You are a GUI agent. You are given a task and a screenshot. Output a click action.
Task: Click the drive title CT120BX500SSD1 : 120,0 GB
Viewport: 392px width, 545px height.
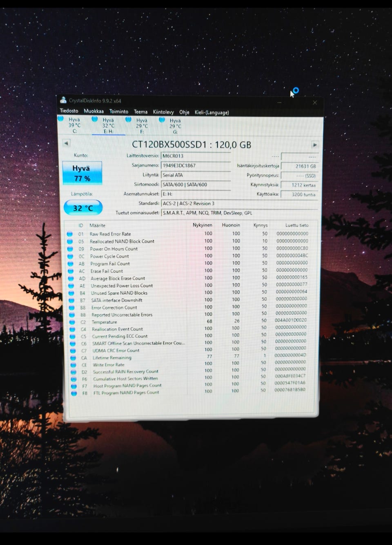[x=192, y=144]
